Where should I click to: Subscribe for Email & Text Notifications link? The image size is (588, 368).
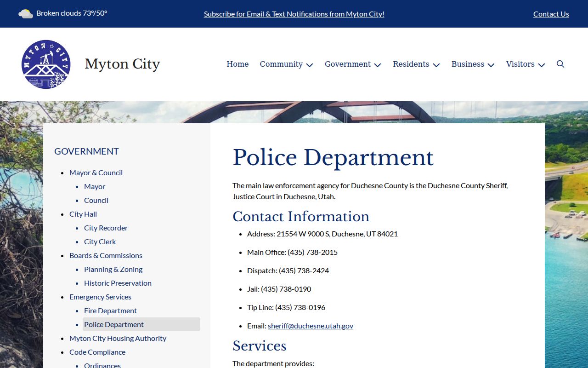point(294,14)
